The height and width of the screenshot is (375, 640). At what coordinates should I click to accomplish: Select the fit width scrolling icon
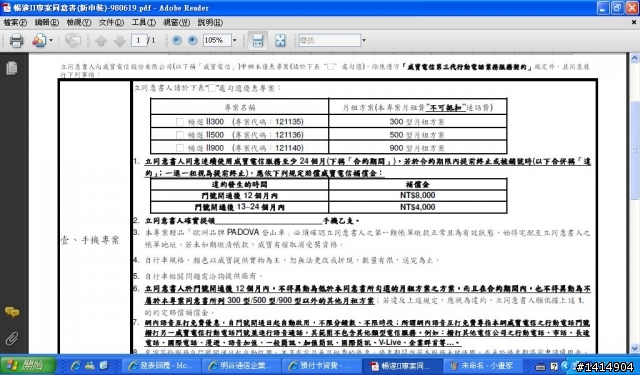point(258,40)
